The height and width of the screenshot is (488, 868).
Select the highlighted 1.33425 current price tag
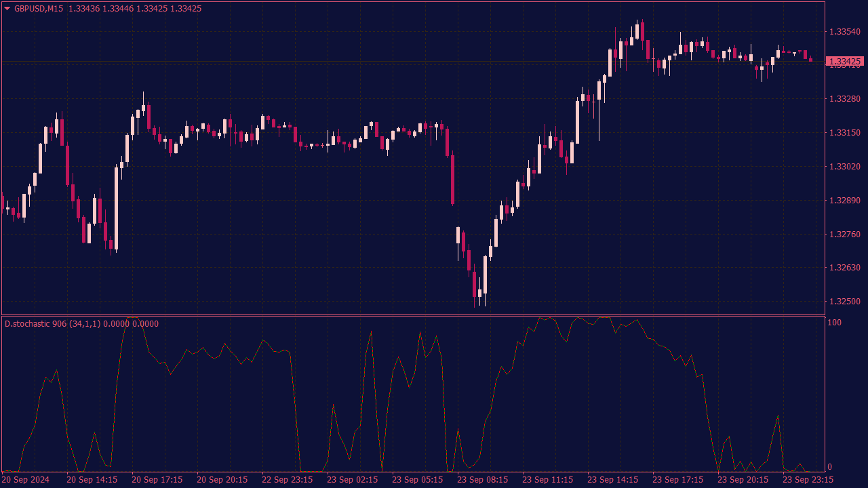pos(844,62)
